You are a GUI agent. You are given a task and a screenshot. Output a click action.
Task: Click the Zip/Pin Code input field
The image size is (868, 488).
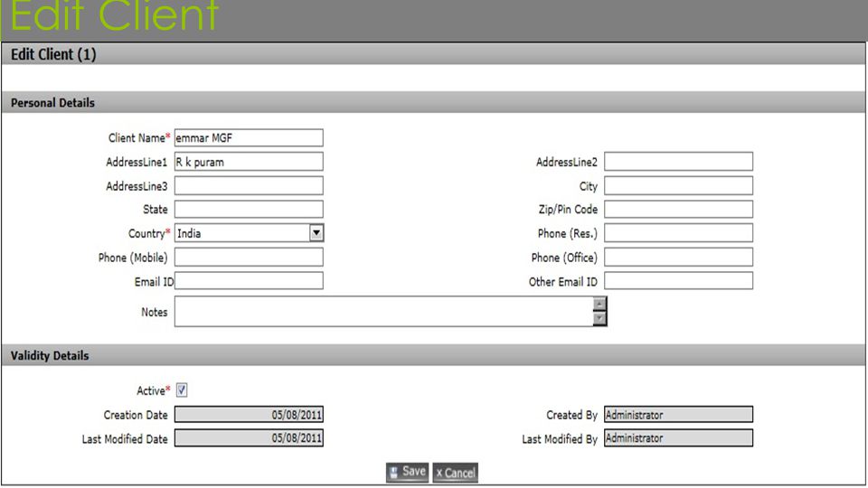[678, 209]
